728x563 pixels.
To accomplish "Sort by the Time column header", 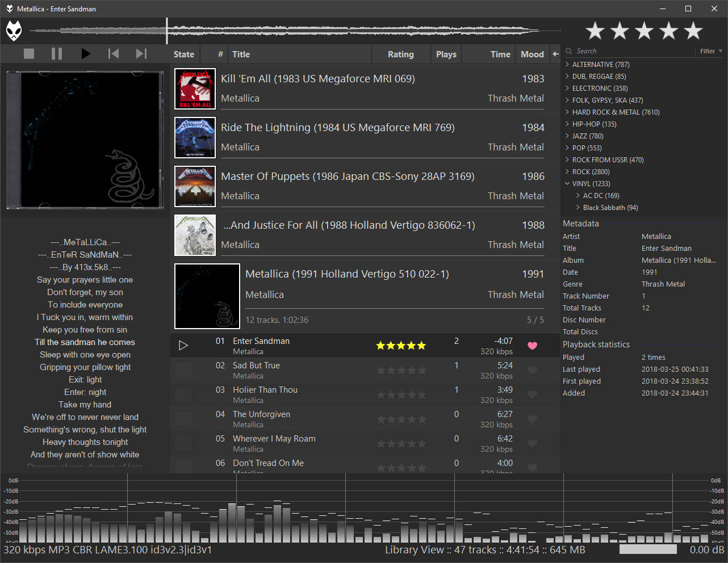I will (x=488, y=54).
